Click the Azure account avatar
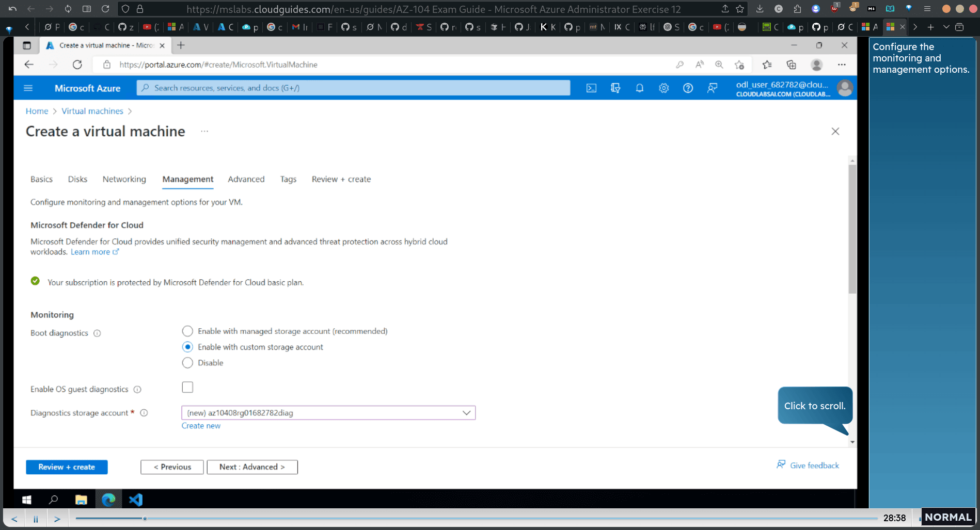980x530 pixels. point(845,88)
